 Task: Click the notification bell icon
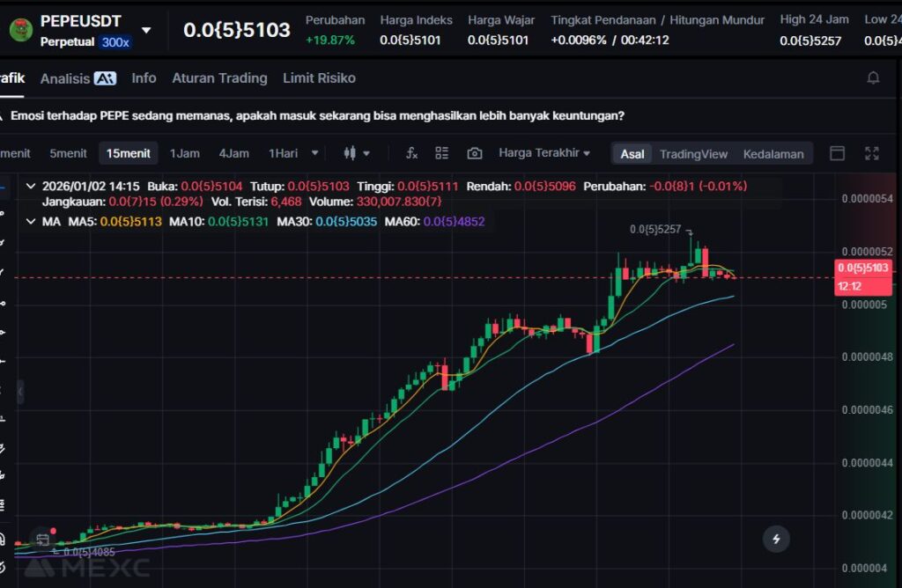pyautogui.click(x=873, y=78)
